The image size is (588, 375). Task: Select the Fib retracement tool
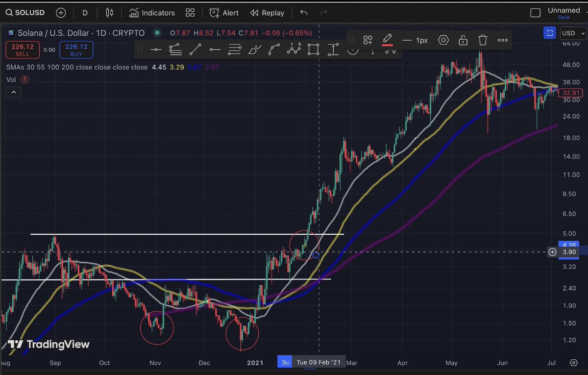click(235, 49)
